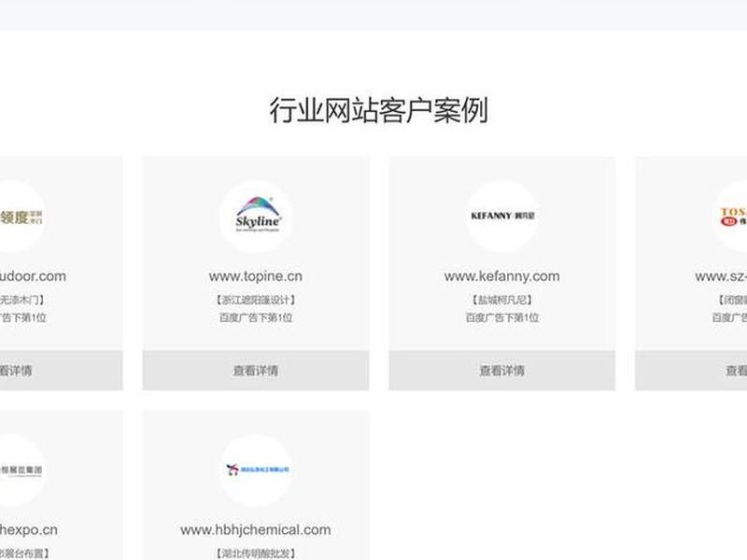Click the 行业网站客户案例 heading
The height and width of the screenshot is (560, 747).
coord(379,110)
